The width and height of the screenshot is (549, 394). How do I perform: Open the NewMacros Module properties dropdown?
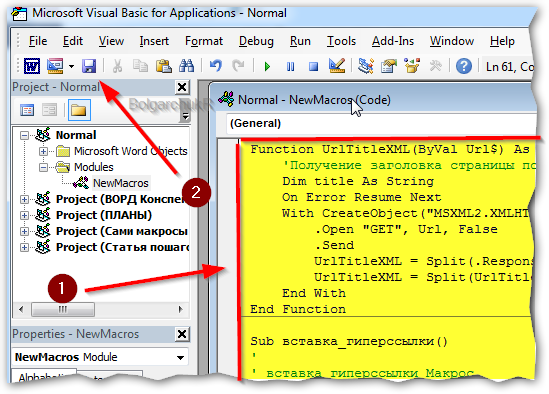tap(180, 358)
